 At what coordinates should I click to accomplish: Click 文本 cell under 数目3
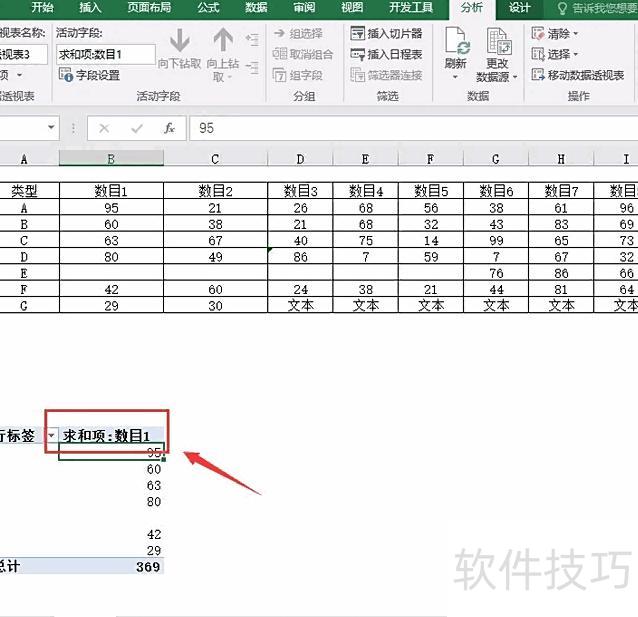tap(300, 305)
